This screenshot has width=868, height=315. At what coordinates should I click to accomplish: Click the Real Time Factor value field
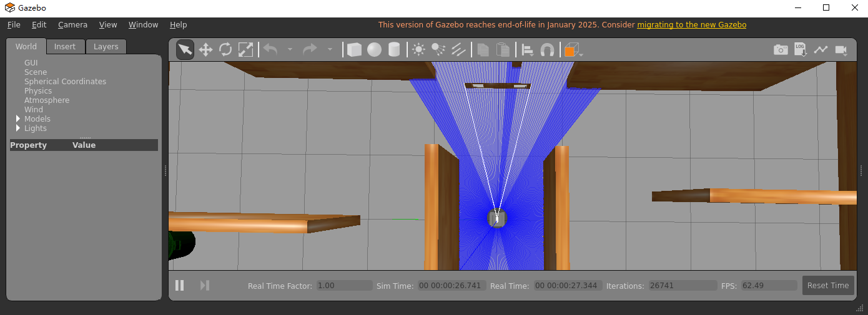click(x=344, y=285)
